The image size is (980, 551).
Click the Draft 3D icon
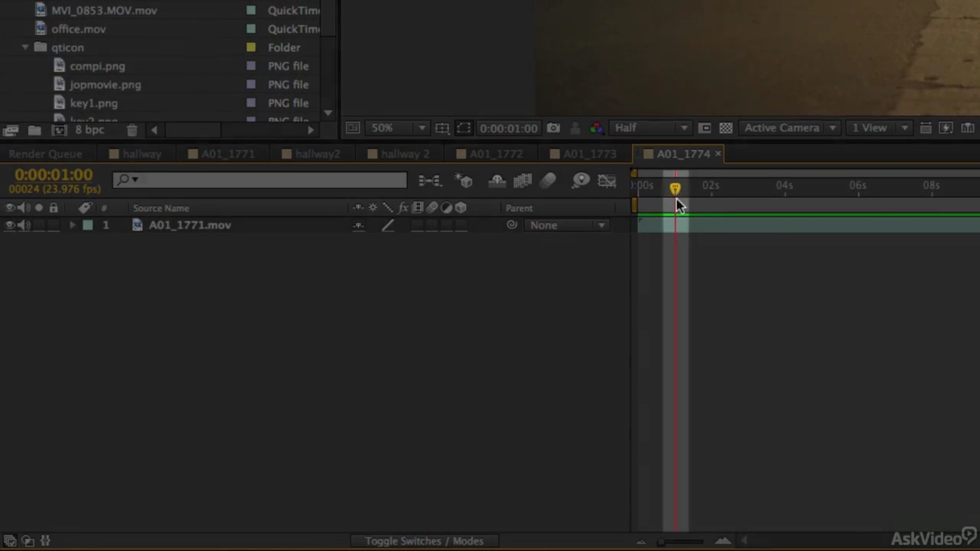[x=463, y=181]
